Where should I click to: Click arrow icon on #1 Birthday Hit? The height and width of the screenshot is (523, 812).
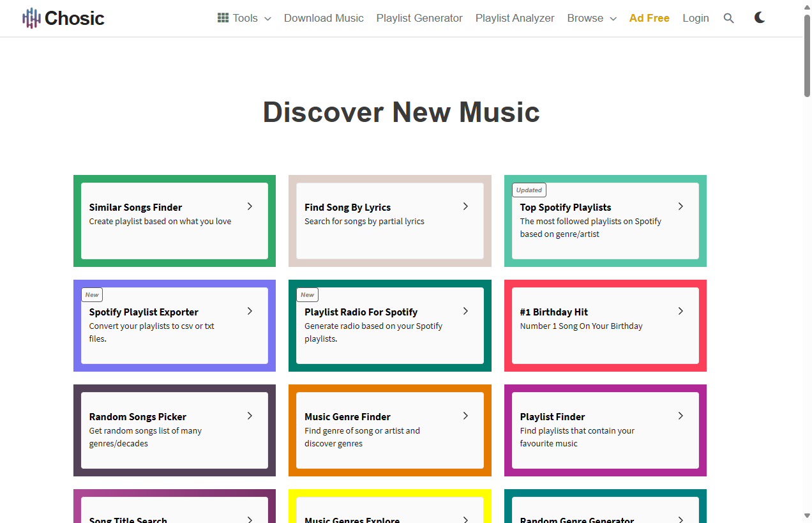click(x=680, y=311)
